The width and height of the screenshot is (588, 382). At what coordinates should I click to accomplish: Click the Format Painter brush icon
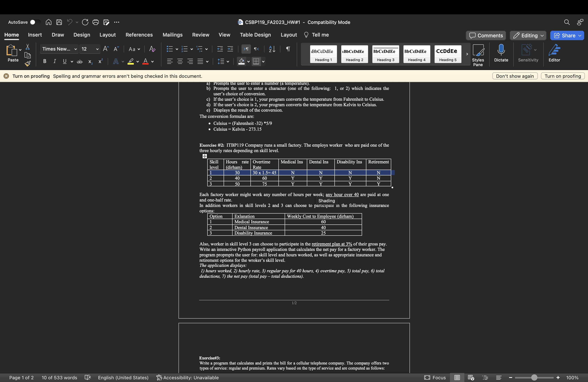28,63
